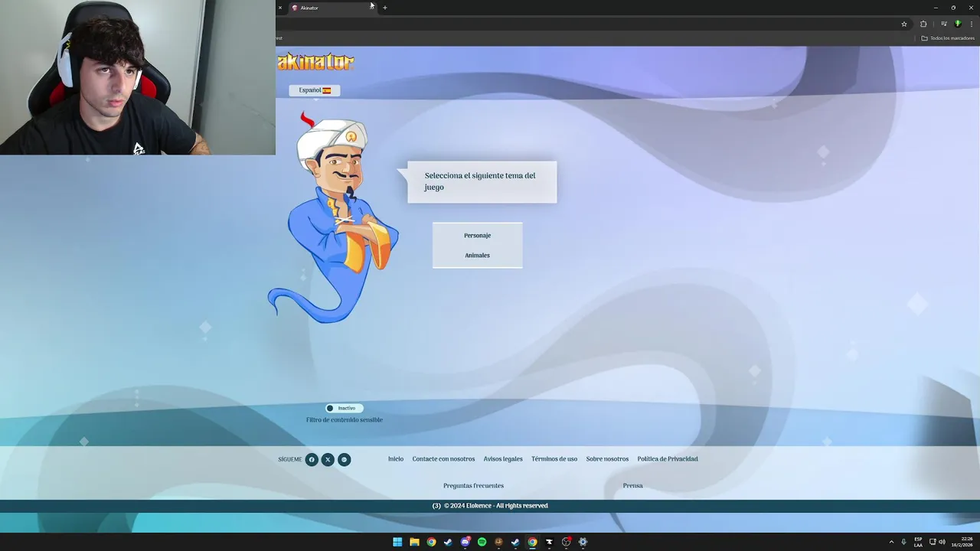Open the Todos los marcadores folder
The image size is (980, 551).
pyautogui.click(x=948, y=38)
